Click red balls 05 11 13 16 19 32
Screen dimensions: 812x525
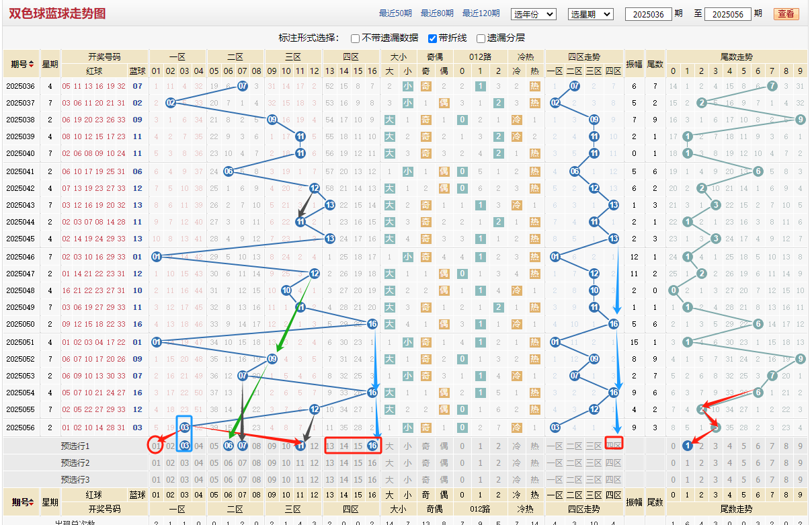pyautogui.click(x=93, y=86)
